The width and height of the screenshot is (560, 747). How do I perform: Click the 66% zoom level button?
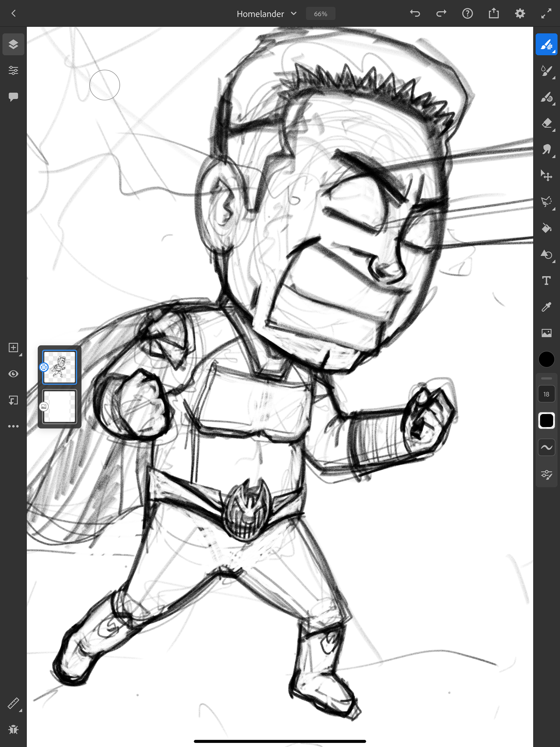coord(320,14)
